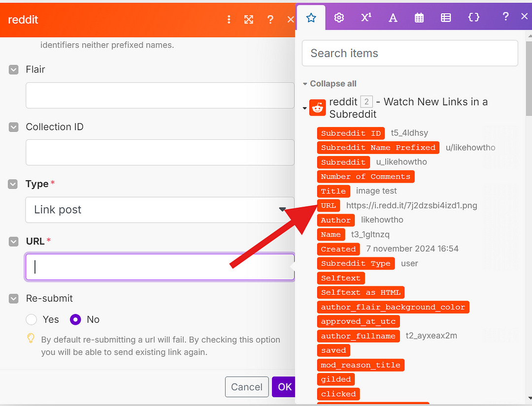The width and height of the screenshot is (532, 406).
Task: Insert the Subreddit ID variable
Action: (x=351, y=133)
